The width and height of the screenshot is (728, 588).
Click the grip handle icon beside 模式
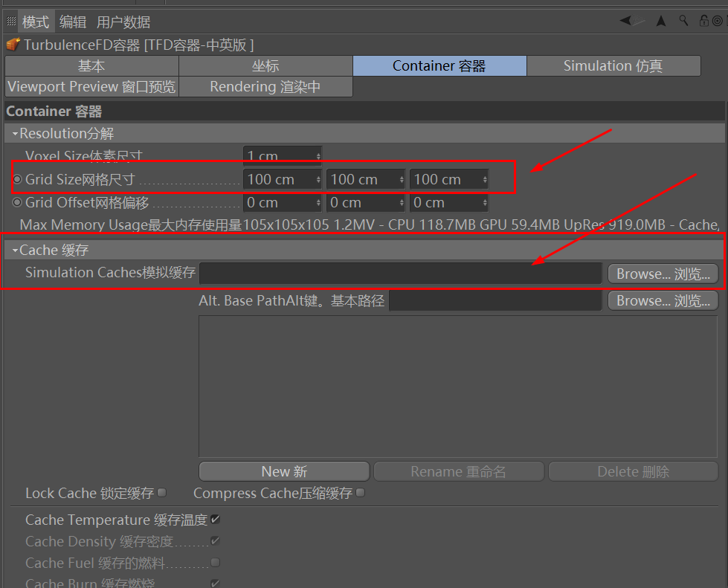[12, 21]
